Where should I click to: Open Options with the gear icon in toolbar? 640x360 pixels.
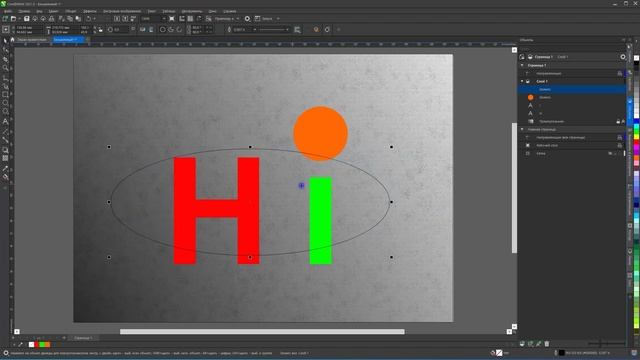[247, 19]
